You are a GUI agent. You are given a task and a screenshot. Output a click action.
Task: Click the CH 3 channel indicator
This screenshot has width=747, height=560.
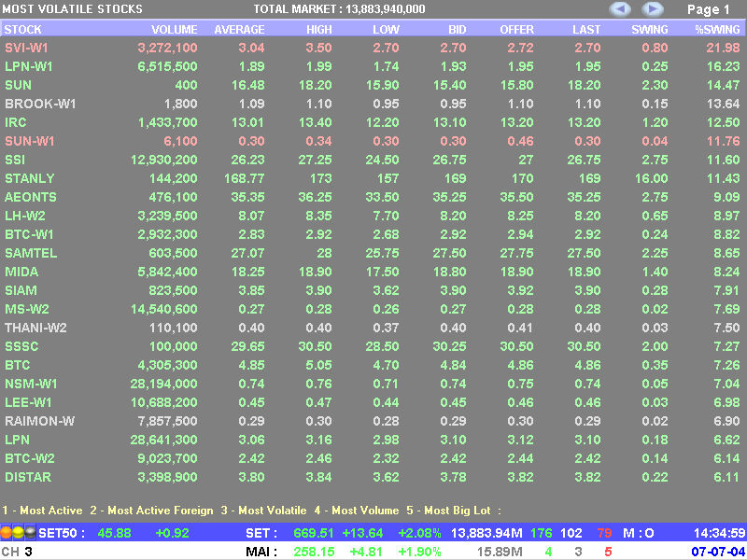pos(17,552)
